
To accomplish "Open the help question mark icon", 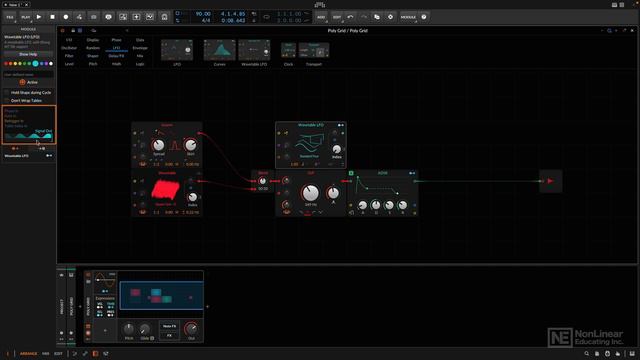I will pos(424,17).
